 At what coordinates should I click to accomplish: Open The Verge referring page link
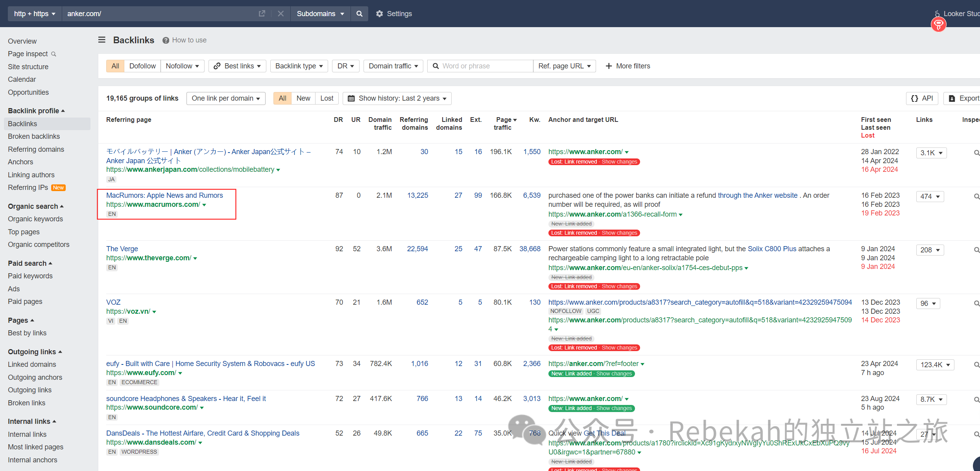point(122,249)
